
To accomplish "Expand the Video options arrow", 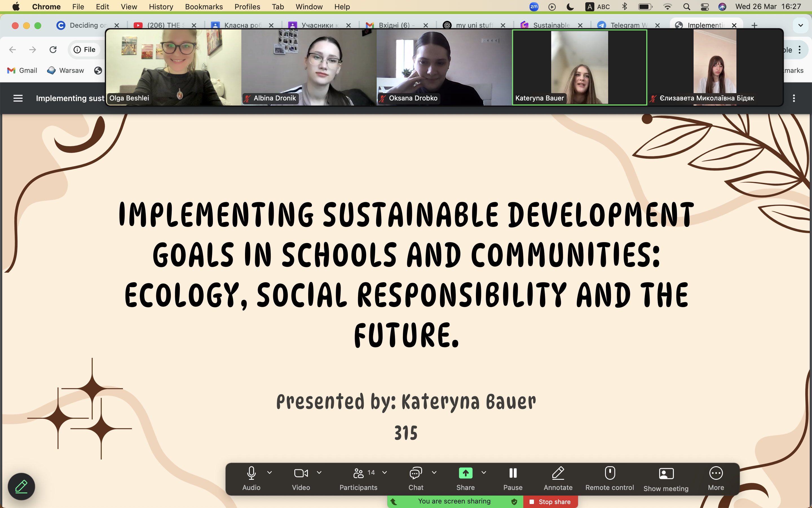I will pos(319,472).
